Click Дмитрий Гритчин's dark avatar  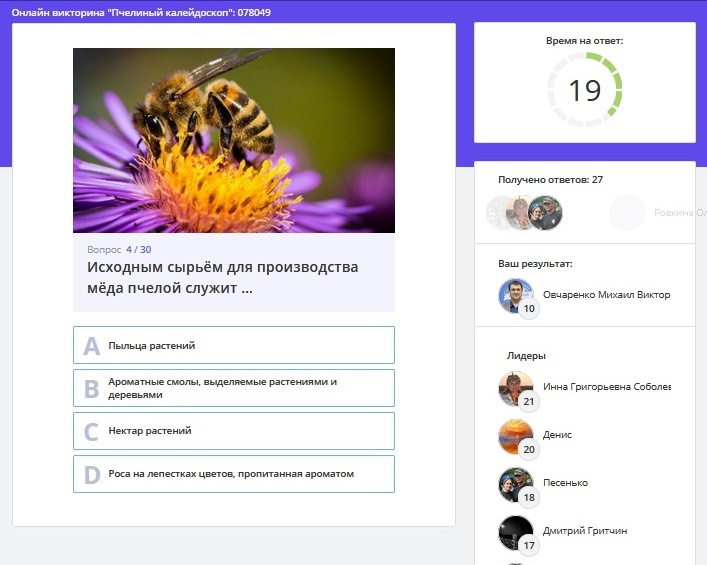(515, 531)
